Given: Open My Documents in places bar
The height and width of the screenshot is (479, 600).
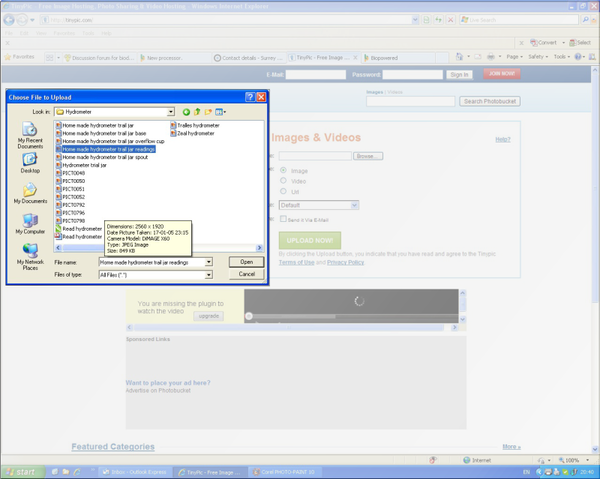Looking at the screenshot, I should pyautogui.click(x=30, y=194).
